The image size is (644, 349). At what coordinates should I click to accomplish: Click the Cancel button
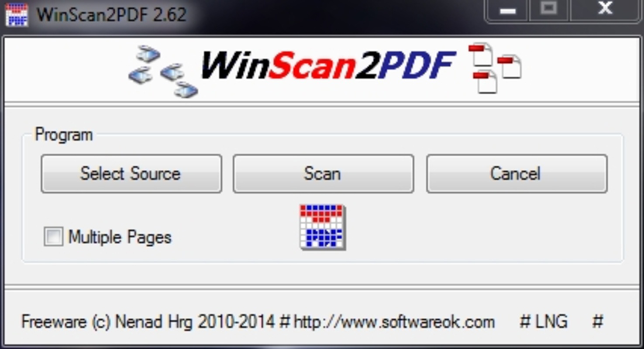coord(517,174)
